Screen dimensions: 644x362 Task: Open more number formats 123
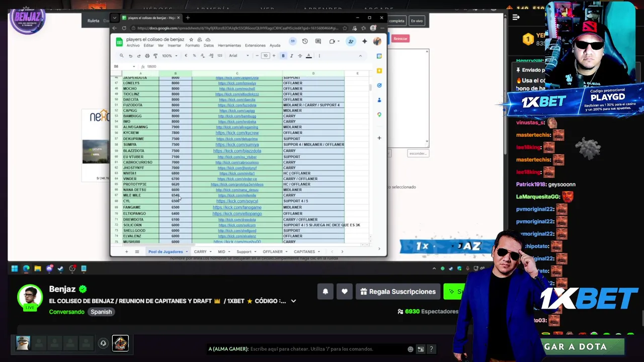click(219, 56)
